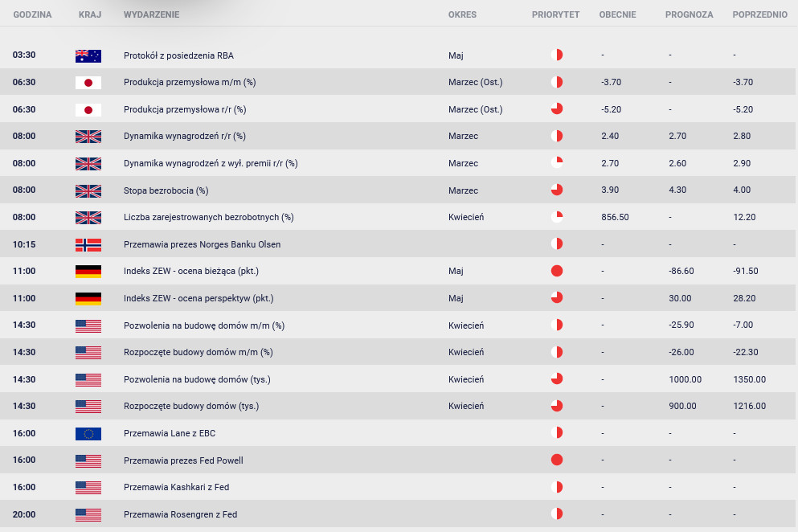Click the priority icon for Przemawia Rosengren z Fed

click(x=557, y=514)
